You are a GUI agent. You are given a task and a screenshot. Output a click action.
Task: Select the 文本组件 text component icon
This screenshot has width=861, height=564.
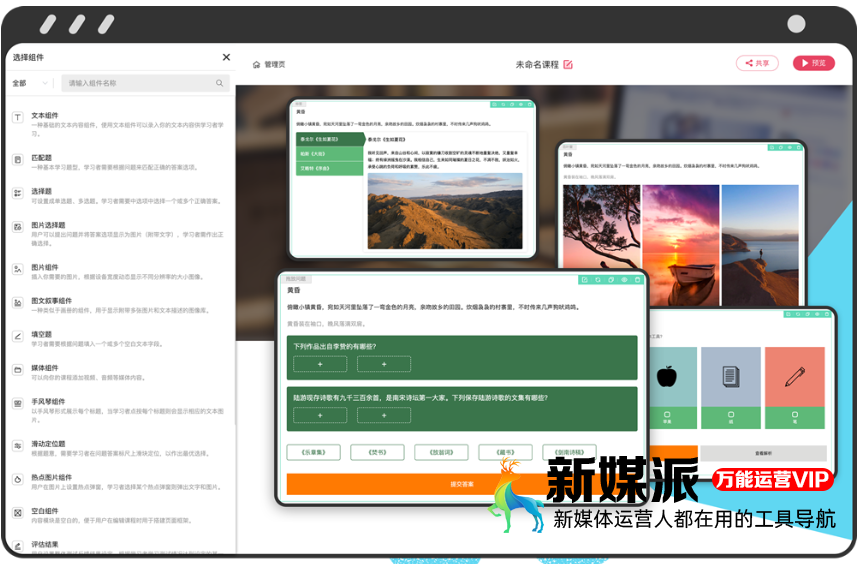(18, 117)
